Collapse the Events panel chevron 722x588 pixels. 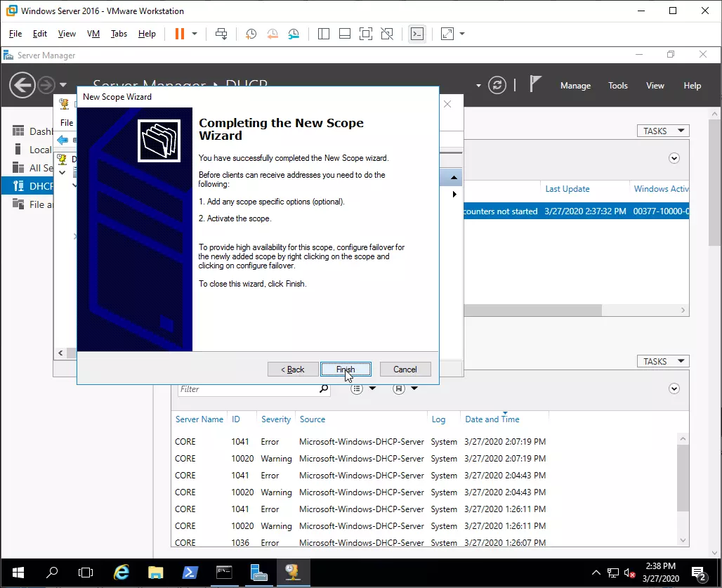pyautogui.click(x=674, y=388)
